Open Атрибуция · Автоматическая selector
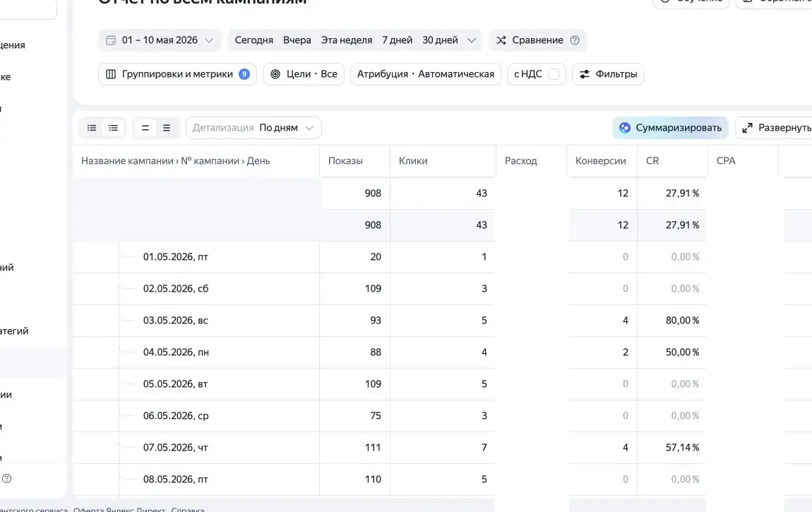This screenshot has height=512, width=812. 426,74
